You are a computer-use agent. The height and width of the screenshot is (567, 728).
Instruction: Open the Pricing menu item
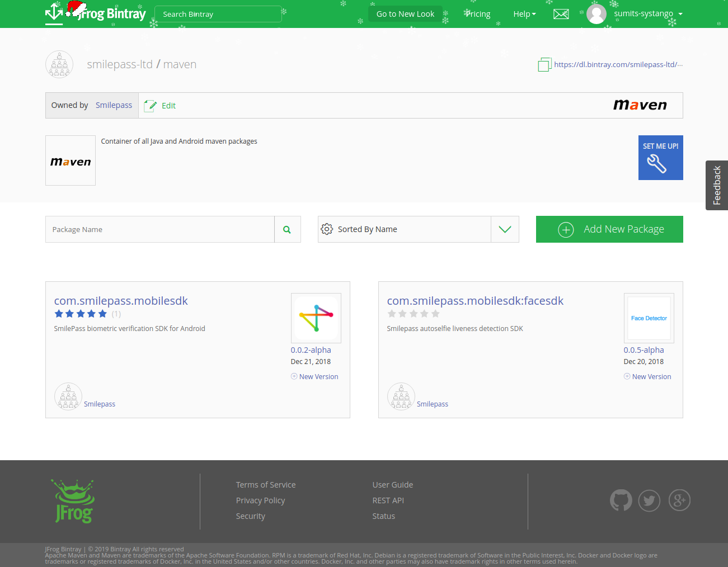click(x=478, y=14)
